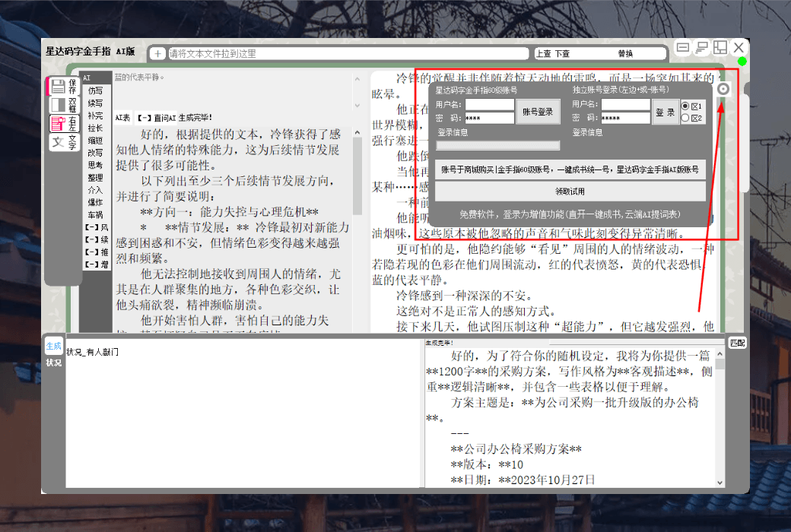Click scroll-down arrow of bottom-right panel
This screenshot has height=532, width=791.
pyautogui.click(x=720, y=483)
